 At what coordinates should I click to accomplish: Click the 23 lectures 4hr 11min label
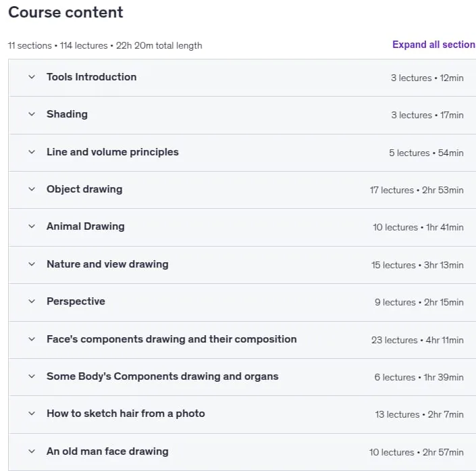pyautogui.click(x=417, y=340)
